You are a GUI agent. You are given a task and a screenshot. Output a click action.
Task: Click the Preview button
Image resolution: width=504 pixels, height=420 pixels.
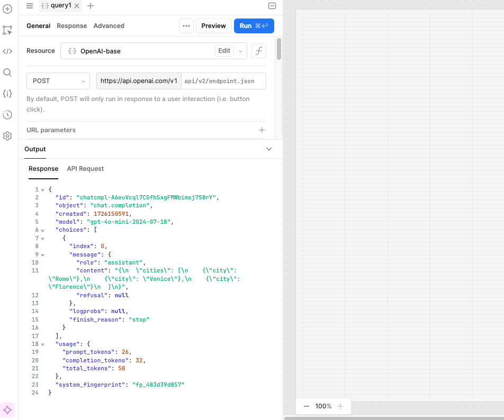click(213, 26)
